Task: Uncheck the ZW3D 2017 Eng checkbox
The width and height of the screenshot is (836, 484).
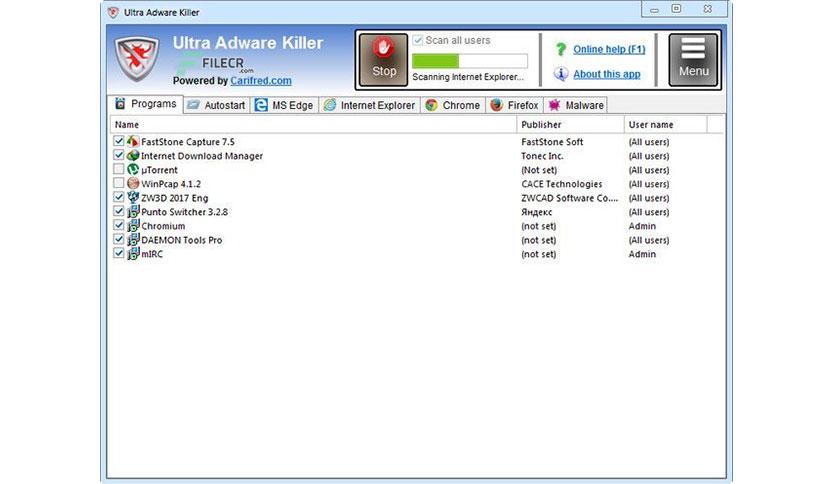Action: click(118, 197)
